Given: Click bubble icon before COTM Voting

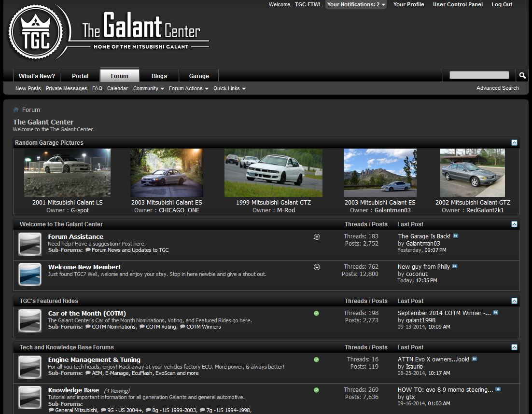Looking at the screenshot, I should [x=142, y=327].
